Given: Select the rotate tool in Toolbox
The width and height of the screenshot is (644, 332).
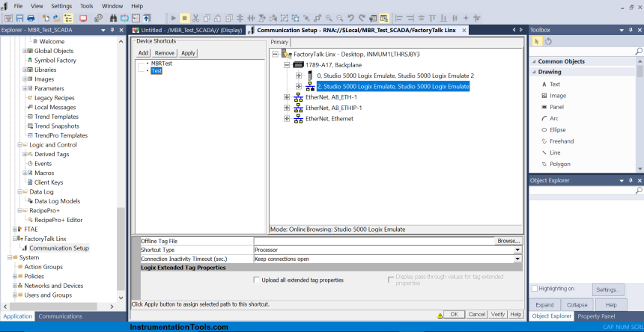Looking at the screenshot, I should (548, 41).
